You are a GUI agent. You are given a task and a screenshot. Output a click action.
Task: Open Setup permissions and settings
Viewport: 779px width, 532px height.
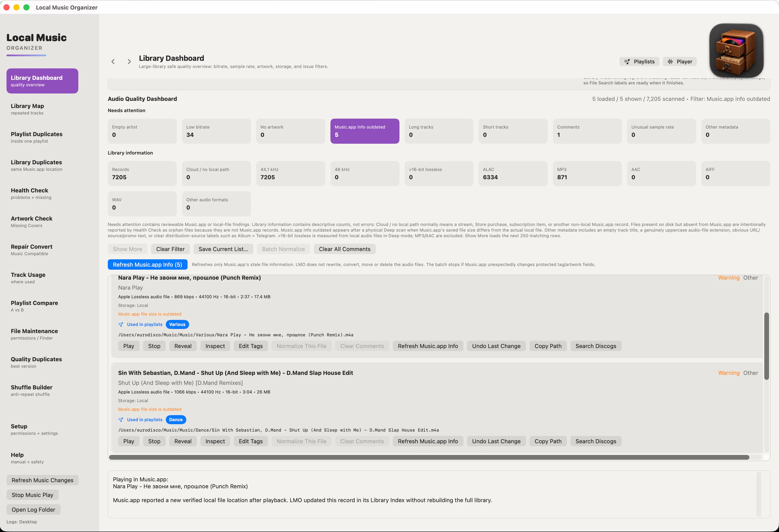pyautogui.click(x=42, y=430)
